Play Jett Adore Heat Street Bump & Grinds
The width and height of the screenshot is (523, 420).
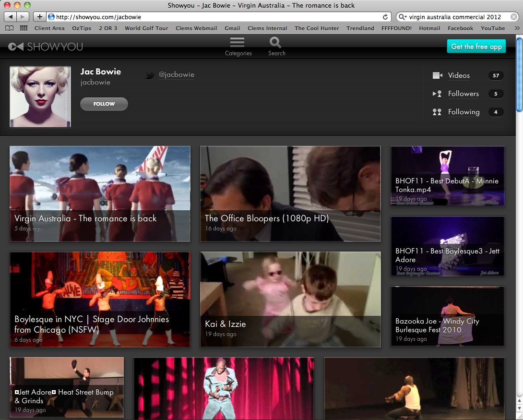tap(67, 387)
